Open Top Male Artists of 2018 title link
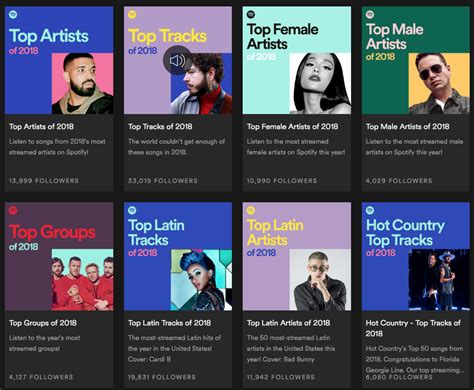474x390 pixels. (x=407, y=126)
